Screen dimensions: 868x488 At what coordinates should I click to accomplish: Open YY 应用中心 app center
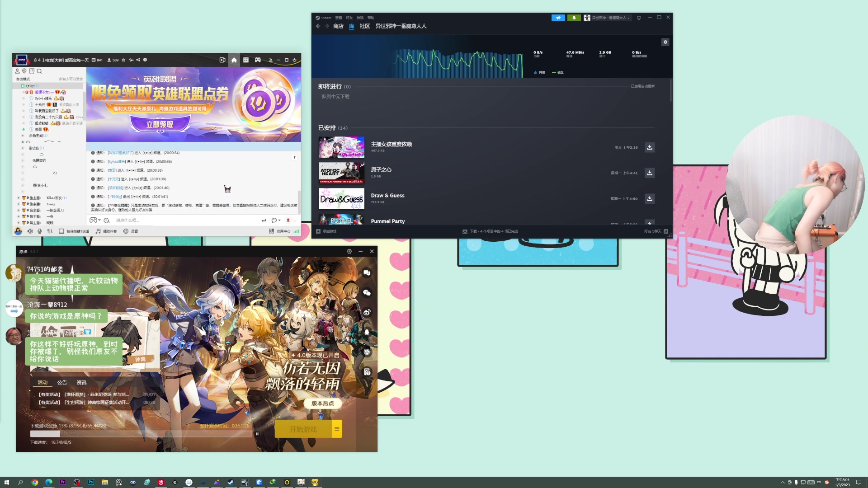(280, 231)
